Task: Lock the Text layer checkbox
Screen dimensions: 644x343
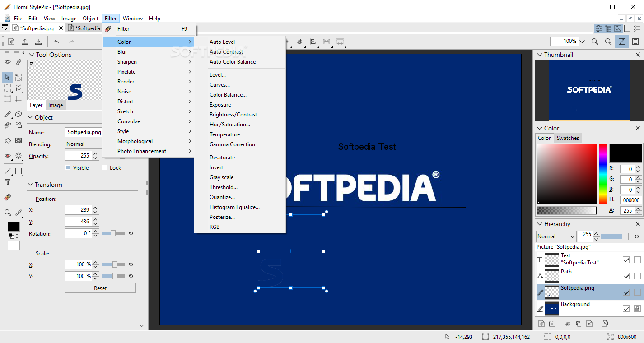Action: click(637, 260)
